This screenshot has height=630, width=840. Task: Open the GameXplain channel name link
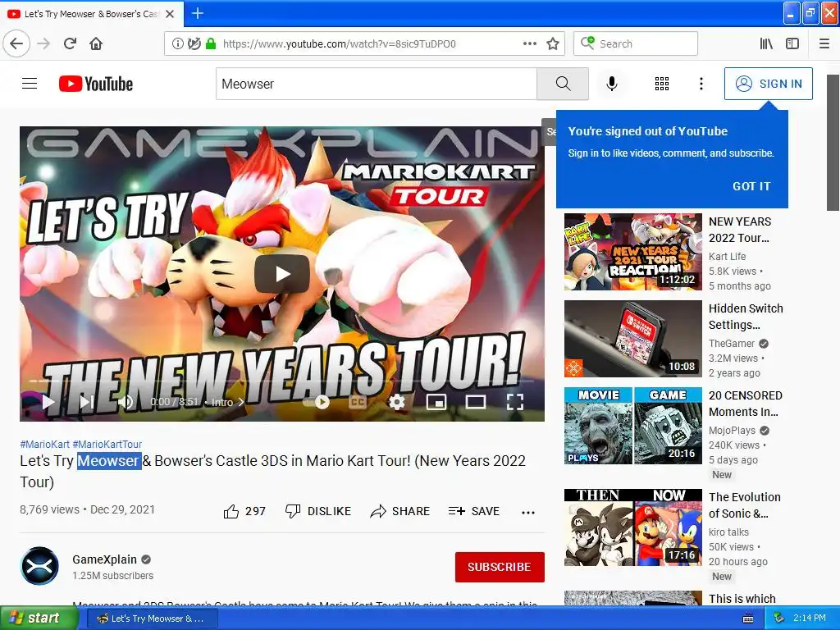pos(104,559)
